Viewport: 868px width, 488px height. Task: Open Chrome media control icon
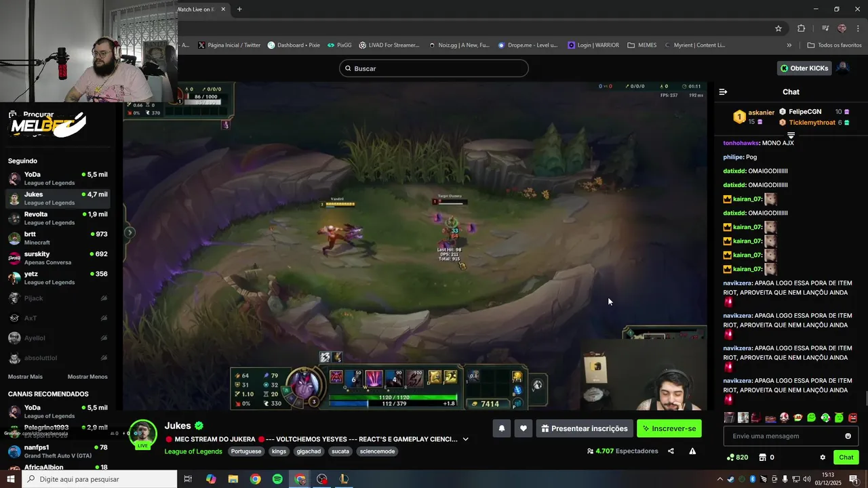pos(825,28)
